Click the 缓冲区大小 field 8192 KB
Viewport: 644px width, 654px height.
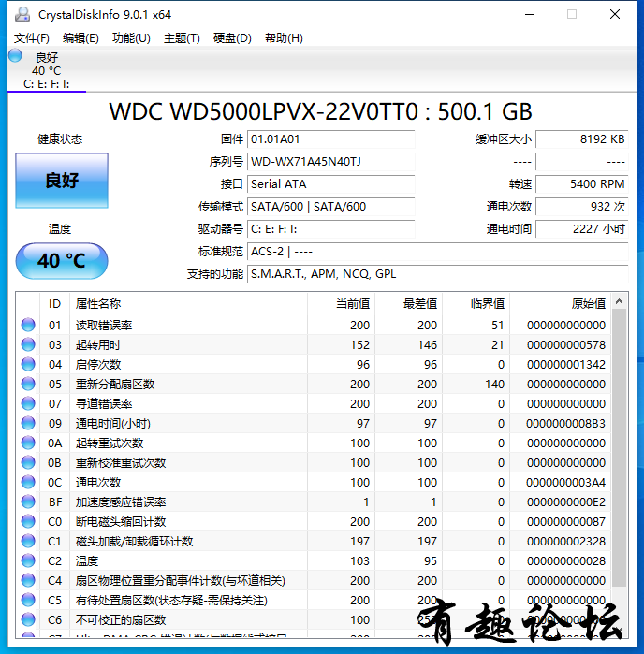[582, 138]
